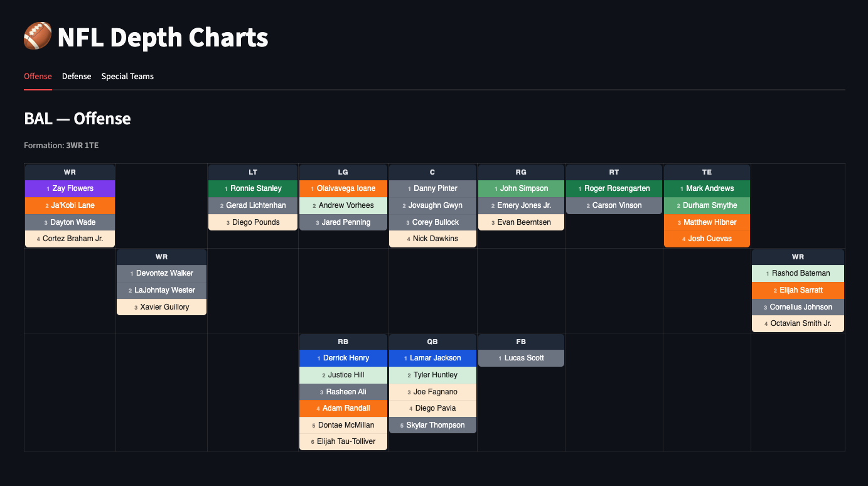Click the LT position header
Screen dimensions: 868x486
(253, 172)
